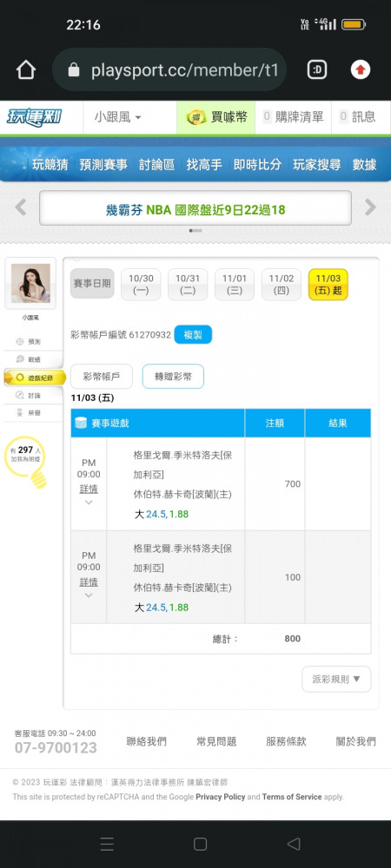
Task: Click the 轉贈彩幣 button
Action: click(173, 377)
